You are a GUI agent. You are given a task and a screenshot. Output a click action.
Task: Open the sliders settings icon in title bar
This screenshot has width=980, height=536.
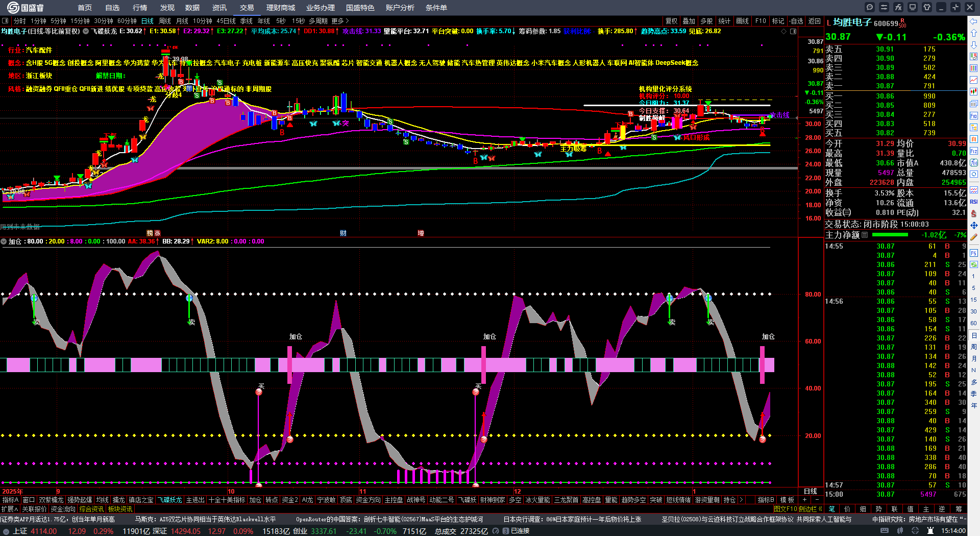[884, 7]
